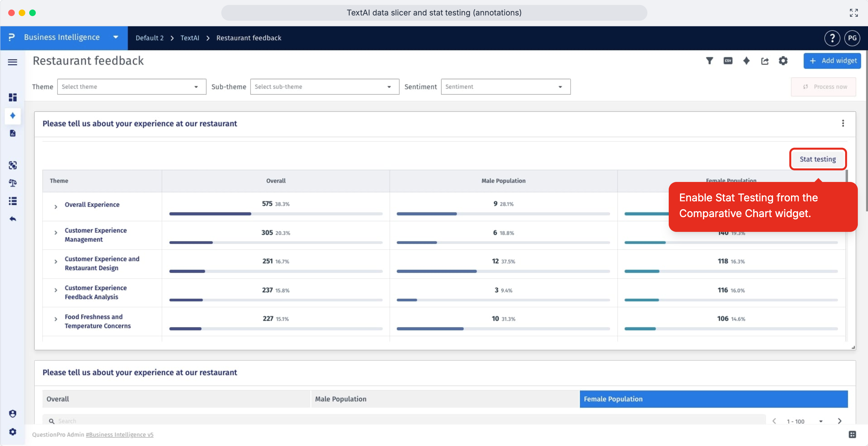Expand the Overall Experience theme row

pos(55,207)
